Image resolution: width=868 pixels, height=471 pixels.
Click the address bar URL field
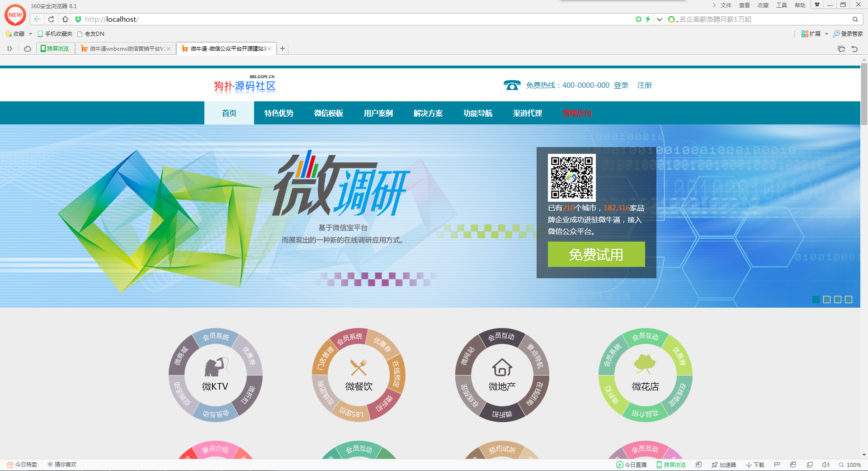click(357, 19)
